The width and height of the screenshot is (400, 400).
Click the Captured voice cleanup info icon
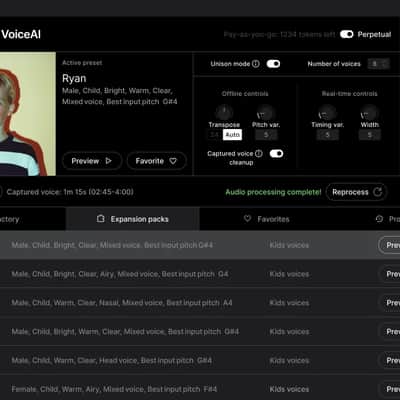pyautogui.click(x=259, y=153)
